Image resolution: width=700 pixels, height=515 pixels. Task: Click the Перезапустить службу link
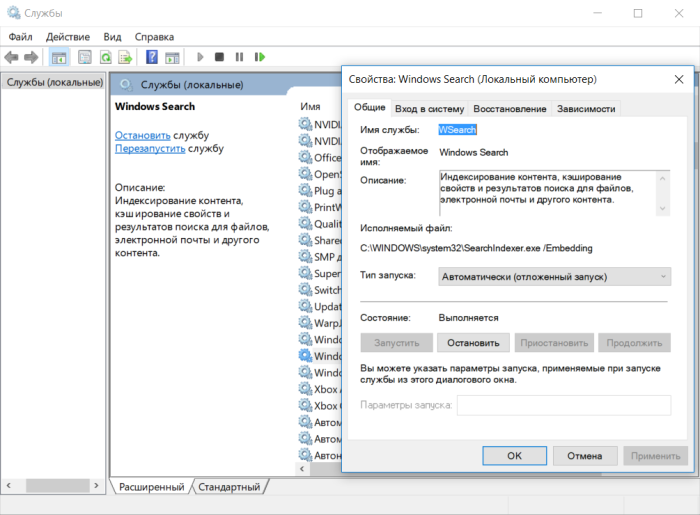coord(150,148)
